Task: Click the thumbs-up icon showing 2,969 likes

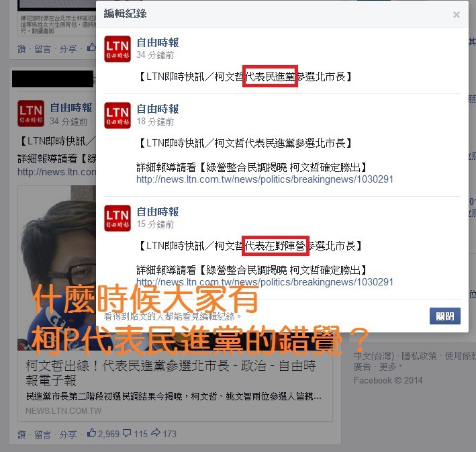Action: [x=91, y=433]
